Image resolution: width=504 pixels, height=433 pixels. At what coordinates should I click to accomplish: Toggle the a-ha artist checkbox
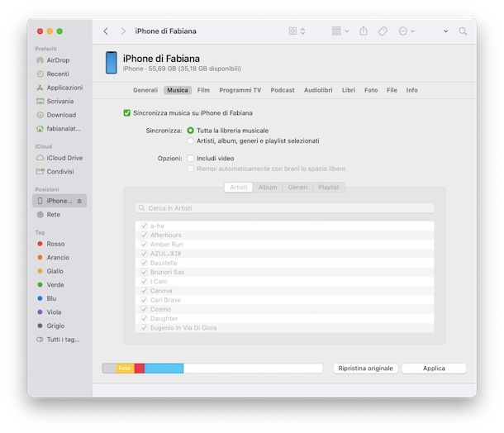pyautogui.click(x=144, y=226)
